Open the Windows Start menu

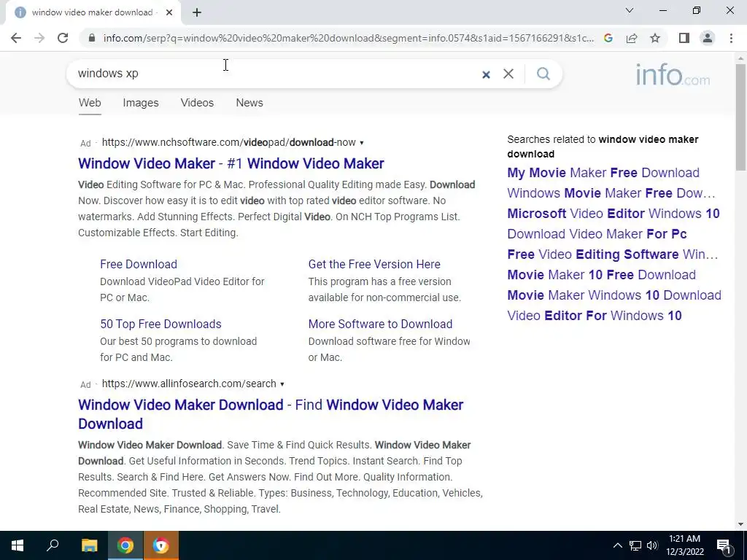click(x=18, y=545)
